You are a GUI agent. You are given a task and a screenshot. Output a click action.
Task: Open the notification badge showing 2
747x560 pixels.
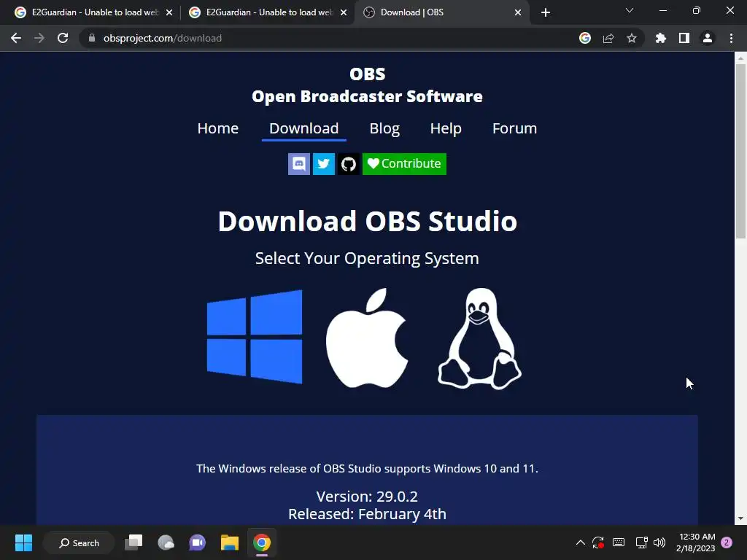coord(727,542)
